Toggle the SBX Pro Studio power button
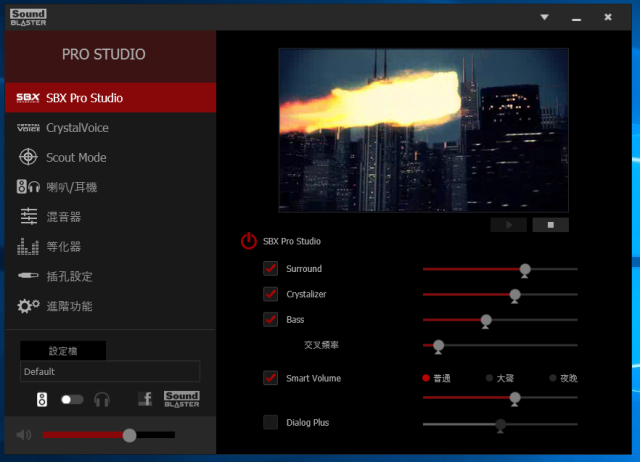This screenshot has height=462, width=640. (x=249, y=241)
